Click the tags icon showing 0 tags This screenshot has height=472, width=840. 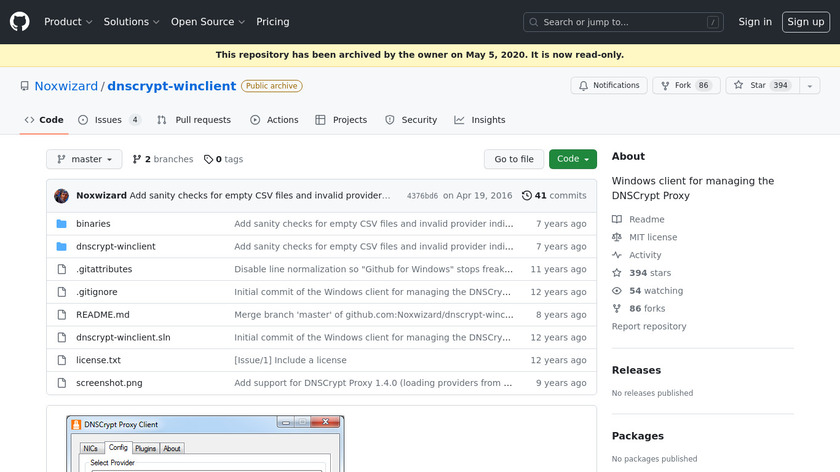[208, 159]
